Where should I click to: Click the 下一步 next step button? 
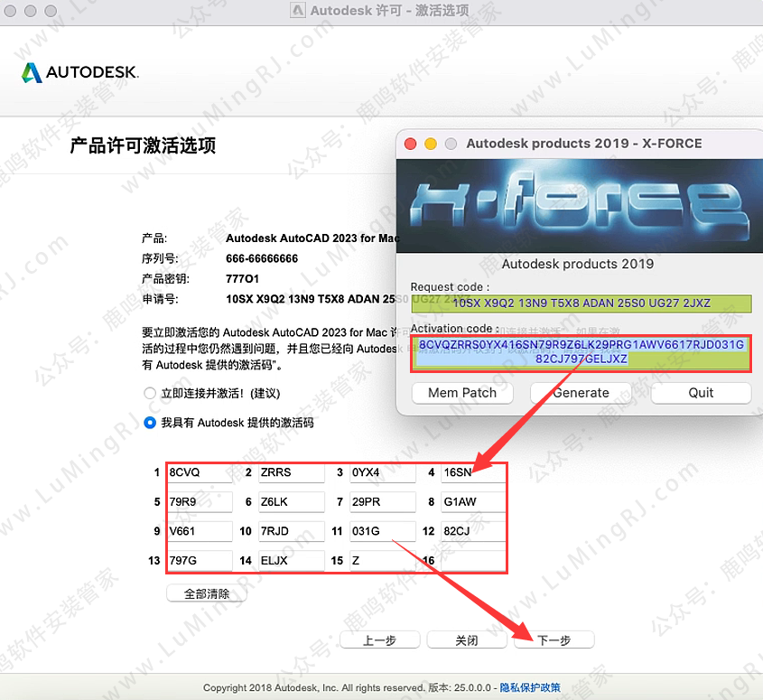(554, 640)
